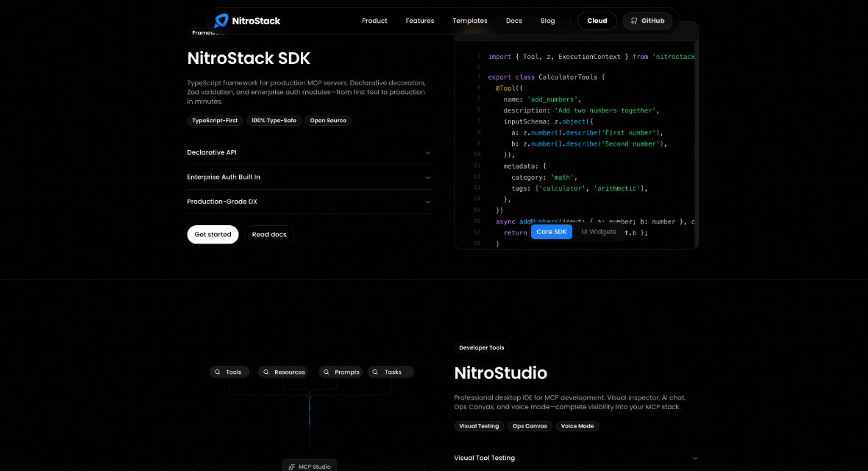Viewport: 868px width, 471px height.
Task: Expand Enterprise Auth Built In section
Action: (309, 177)
